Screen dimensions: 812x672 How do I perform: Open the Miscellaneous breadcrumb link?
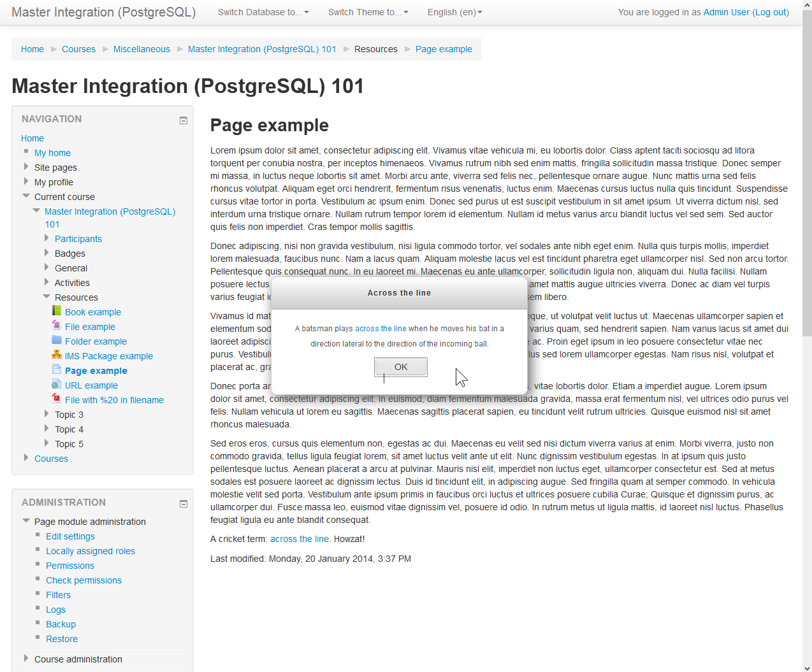pos(141,49)
